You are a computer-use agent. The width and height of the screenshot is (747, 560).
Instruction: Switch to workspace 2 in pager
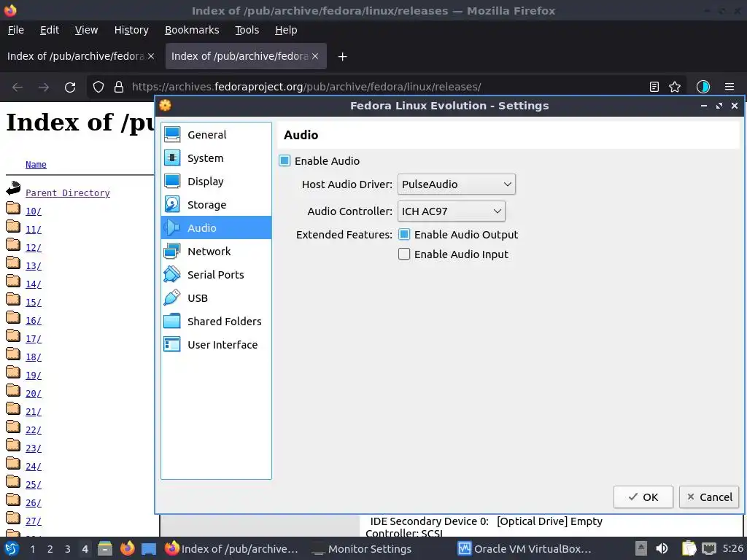coord(50,549)
